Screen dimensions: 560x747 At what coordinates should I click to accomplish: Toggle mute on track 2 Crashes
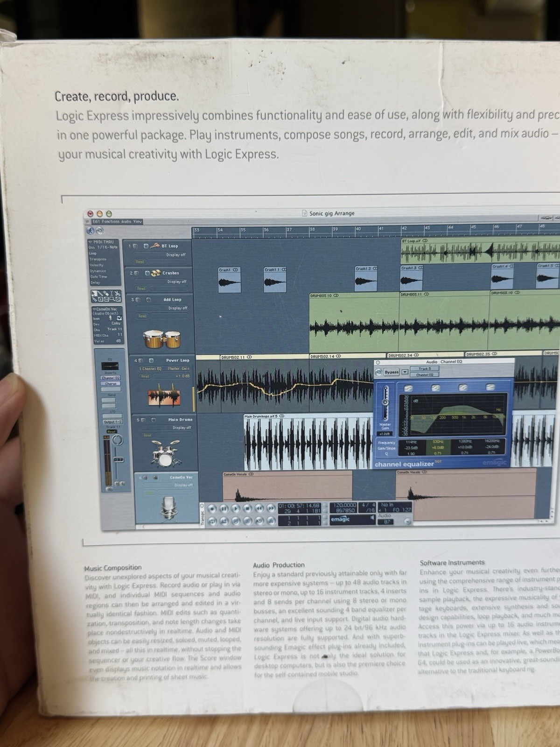(137, 273)
